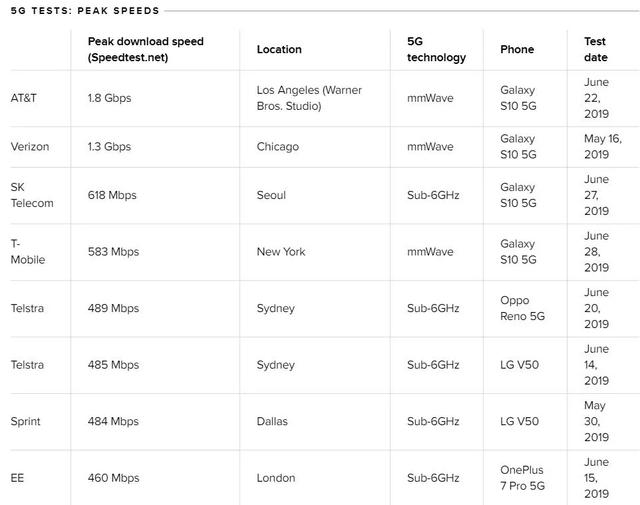Click the Chicago location cell
Screen dimensions: 640x505
278,147
